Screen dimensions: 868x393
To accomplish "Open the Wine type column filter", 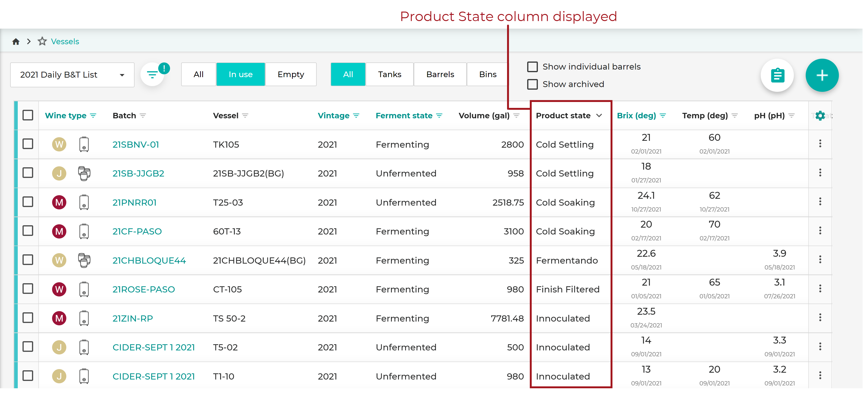I will click(93, 116).
